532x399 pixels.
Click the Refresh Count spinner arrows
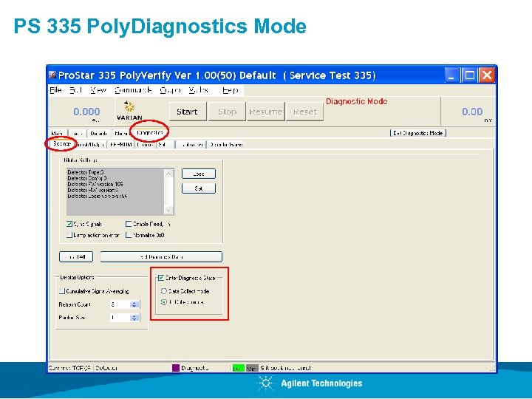click(134, 304)
